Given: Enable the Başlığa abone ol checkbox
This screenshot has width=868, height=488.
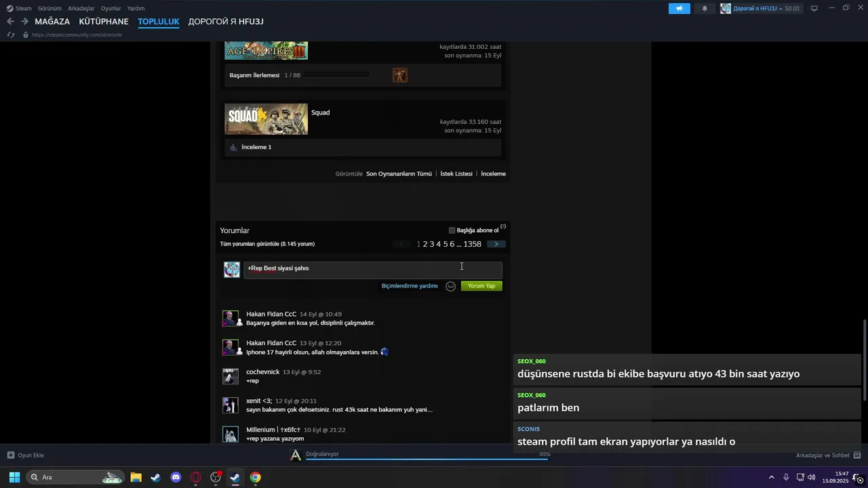Looking at the screenshot, I should (452, 230).
